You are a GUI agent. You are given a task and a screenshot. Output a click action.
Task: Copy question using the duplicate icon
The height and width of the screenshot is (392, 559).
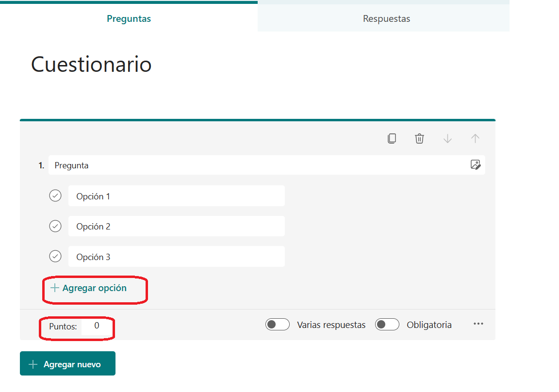[x=392, y=138]
